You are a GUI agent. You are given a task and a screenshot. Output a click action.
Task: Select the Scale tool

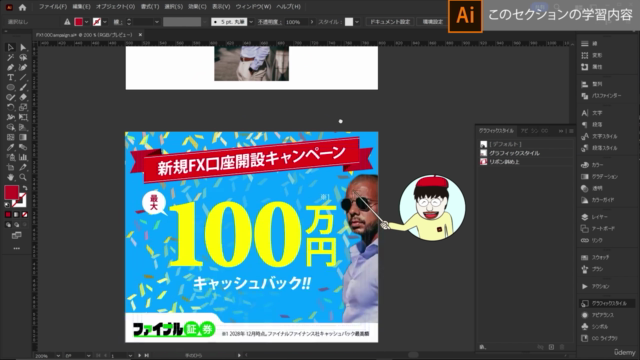click(x=23, y=107)
